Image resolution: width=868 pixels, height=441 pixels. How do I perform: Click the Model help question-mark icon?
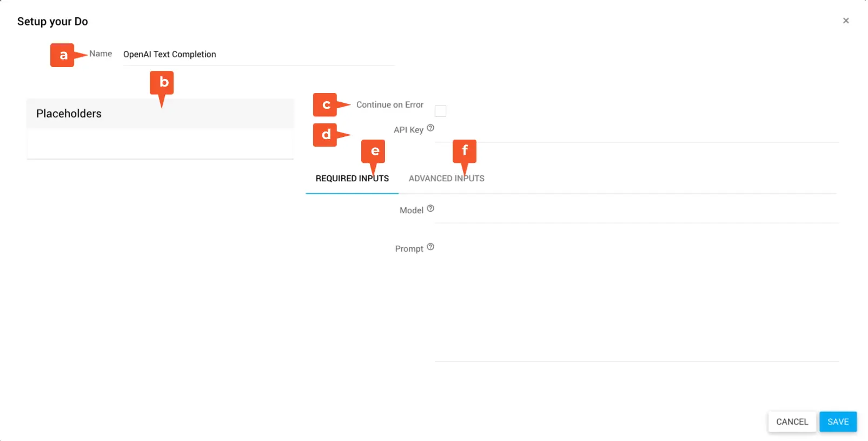coord(430,208)
